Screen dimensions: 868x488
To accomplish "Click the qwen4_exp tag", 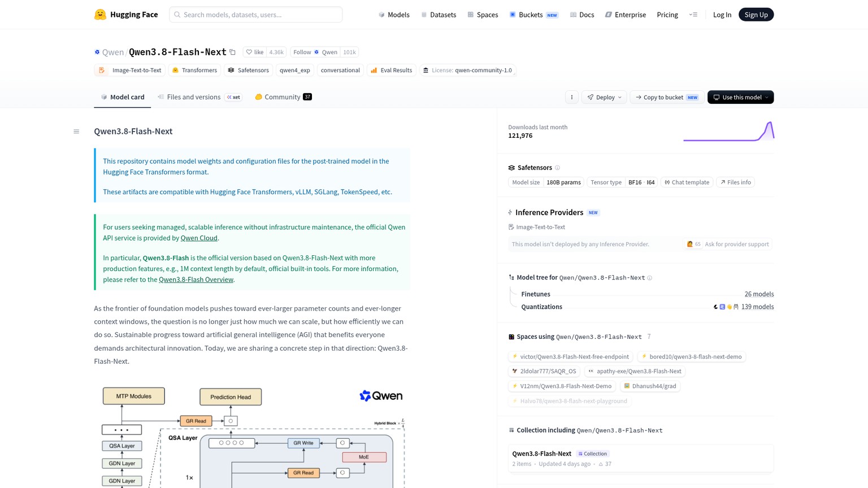I will [295, 70].
